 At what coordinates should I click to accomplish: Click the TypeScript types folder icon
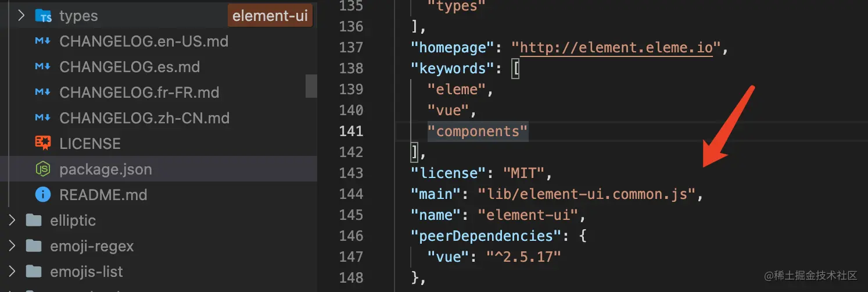[44, 16]
